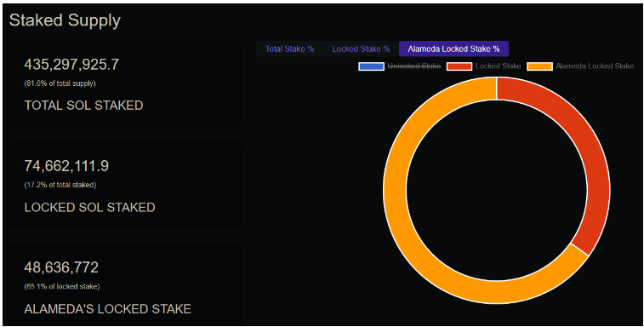
Task: Click the 74,662,111.9 locked value
Action: (66, 166)
